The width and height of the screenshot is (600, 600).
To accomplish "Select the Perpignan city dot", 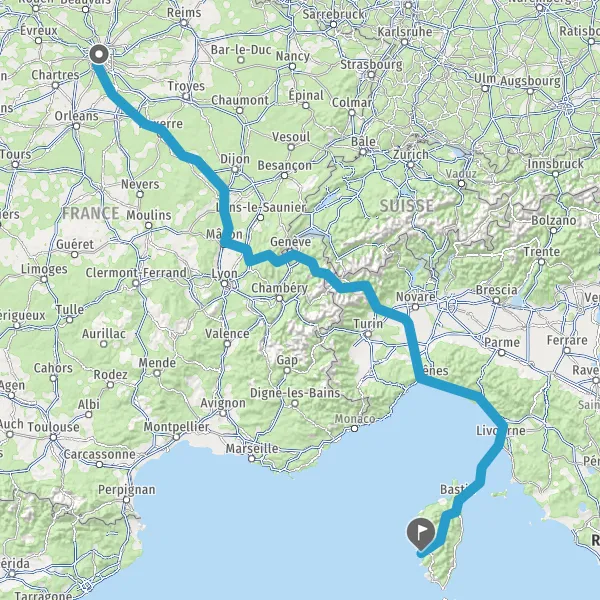I will (127, 500).
